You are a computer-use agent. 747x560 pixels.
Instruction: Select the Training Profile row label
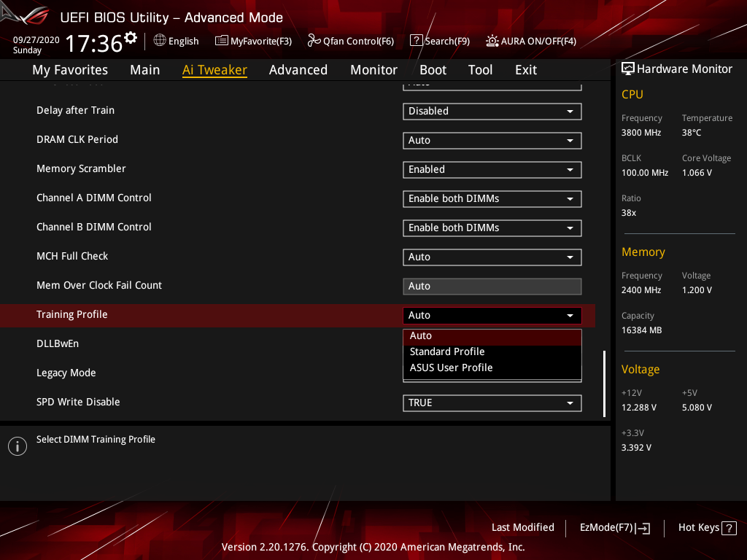coord(72,315)
